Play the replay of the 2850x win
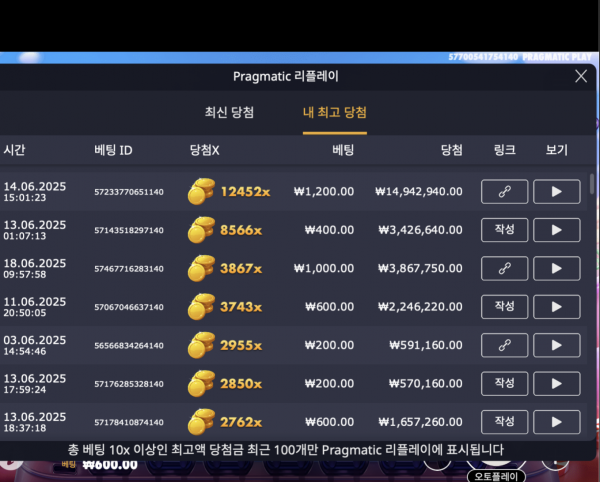 pyautogui.click(x=557, y=384)
